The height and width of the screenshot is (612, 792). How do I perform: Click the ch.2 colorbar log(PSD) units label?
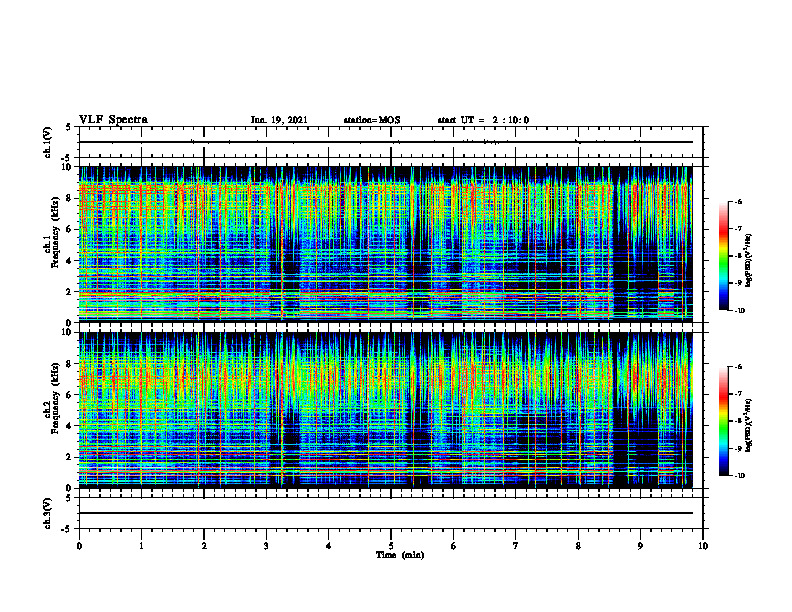click(x=749, y=425)
